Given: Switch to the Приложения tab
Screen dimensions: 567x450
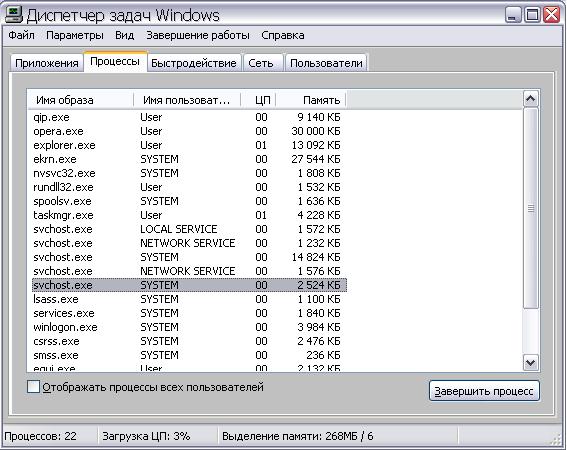Looking at the screenshot, I should point(47,63).
